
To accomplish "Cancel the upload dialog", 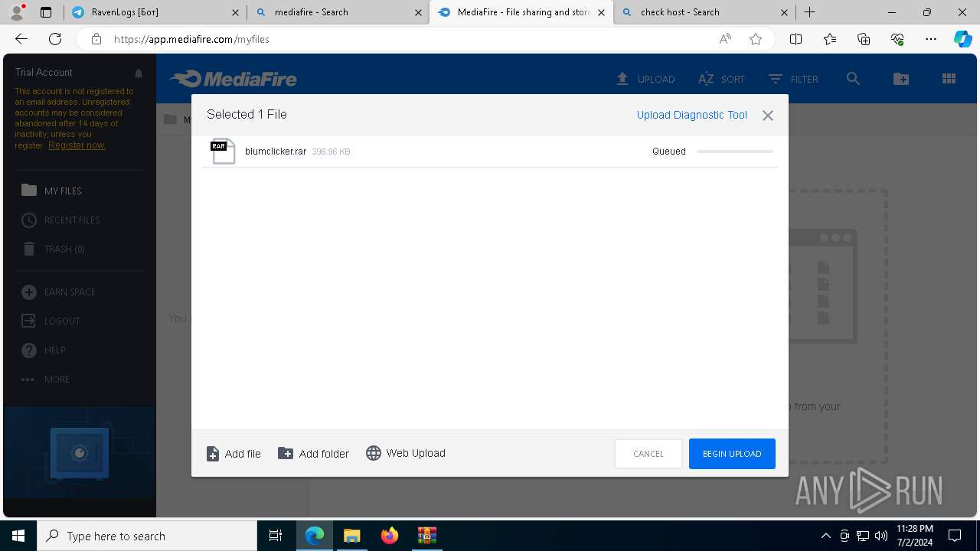I will click(648, 454).
